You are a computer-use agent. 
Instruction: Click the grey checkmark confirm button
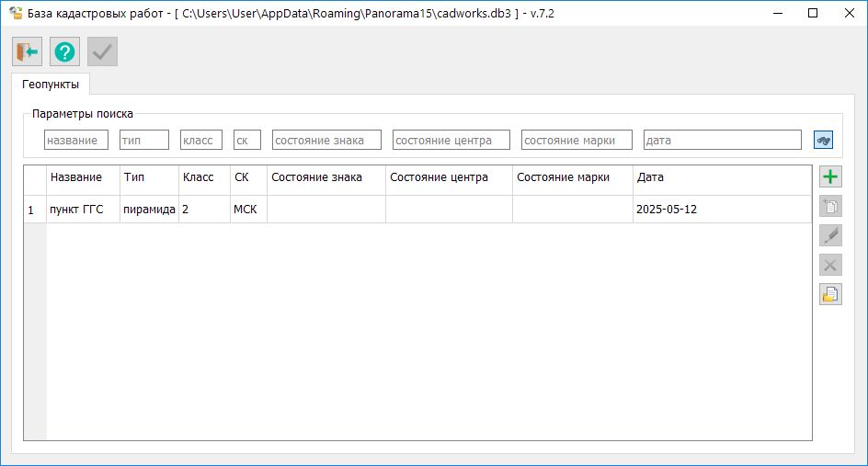tap(102, 51)
